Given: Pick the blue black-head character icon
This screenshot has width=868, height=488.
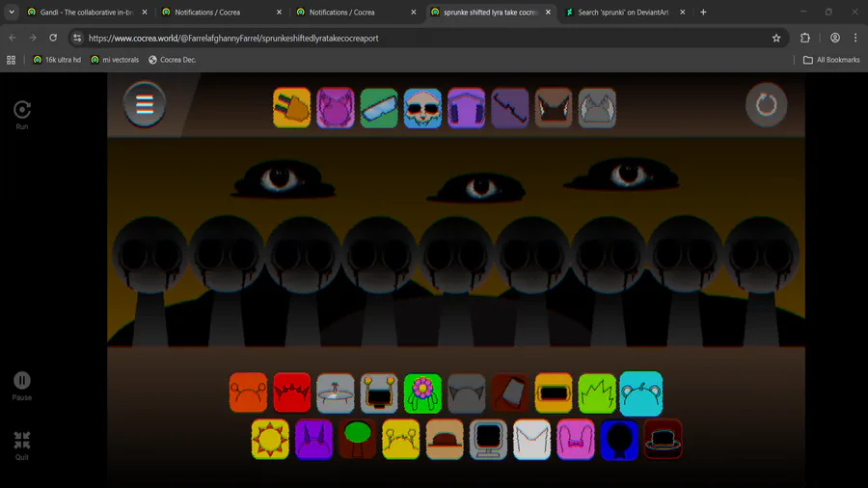Looking at the screenshot, I should click(x=619, y=440).
